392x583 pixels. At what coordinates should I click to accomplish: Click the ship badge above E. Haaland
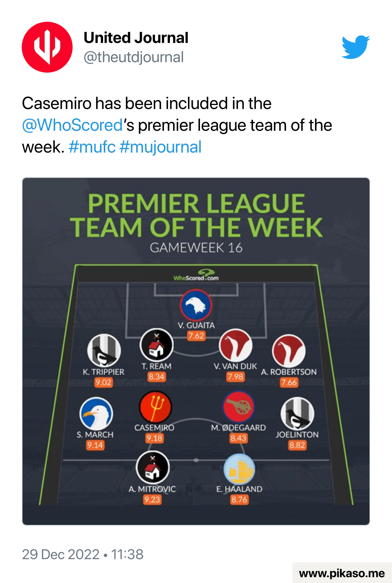[x=239, y=469]
